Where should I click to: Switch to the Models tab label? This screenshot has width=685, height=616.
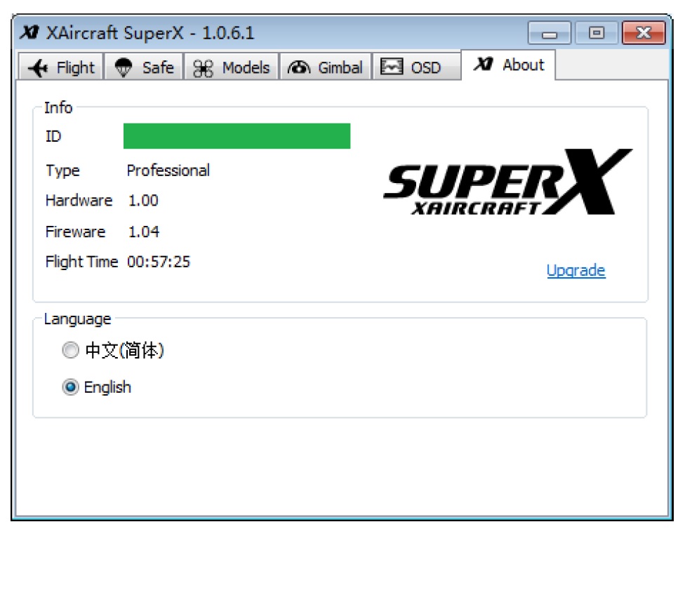[246, 68]
